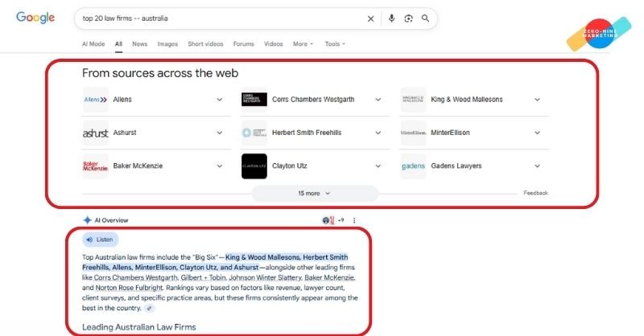Click inside the search query field
This screenshot has height=336, width=644.
222,18
